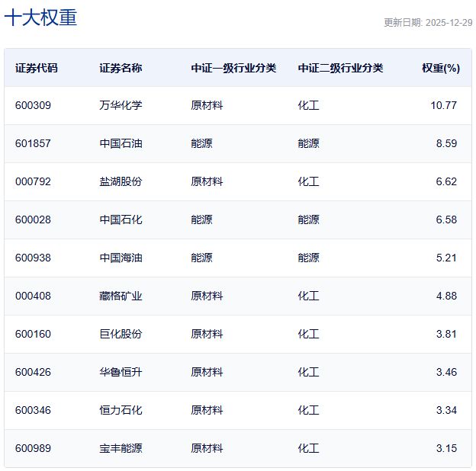The image size is (476, 471).
Task: Open stock code 600938
Action: pos(33,258)
